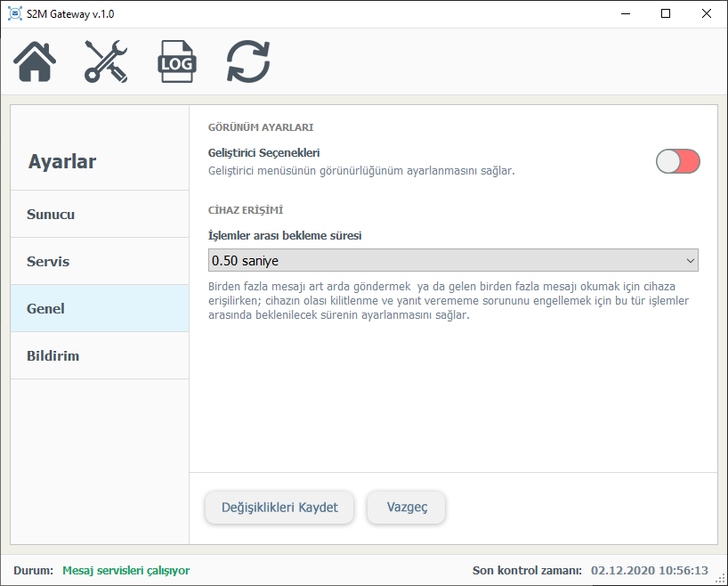This screenshot has width=728, height=586.
Task: Click the Son kontrol zamanı timestamp
Action: click(x=649, y=570)
